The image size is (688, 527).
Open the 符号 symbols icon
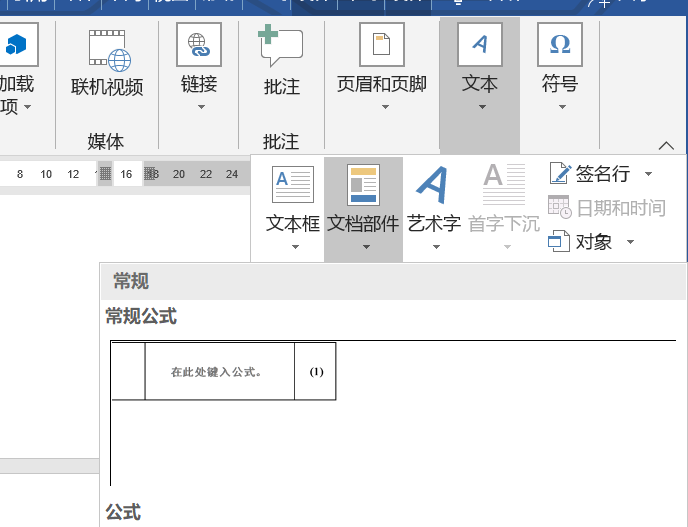[x=560, y=44]
